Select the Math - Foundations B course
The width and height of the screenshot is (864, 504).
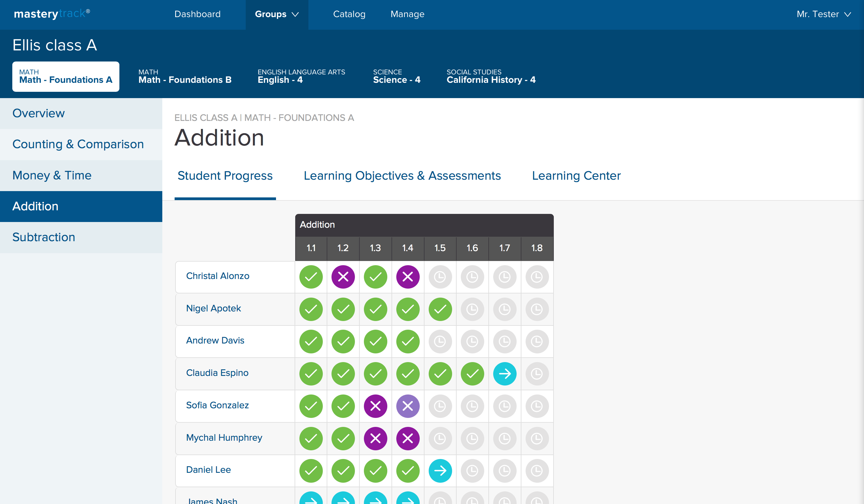(185, 76)
